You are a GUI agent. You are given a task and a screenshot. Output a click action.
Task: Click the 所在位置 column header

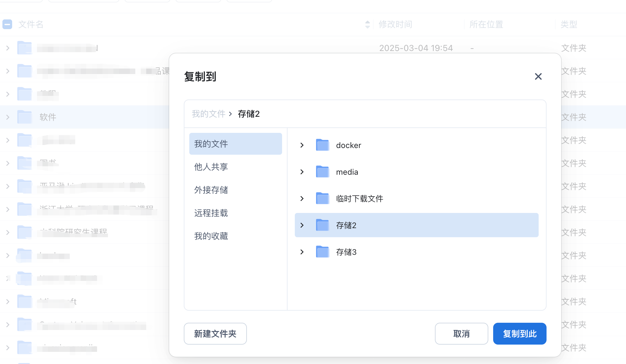[486, 24]
